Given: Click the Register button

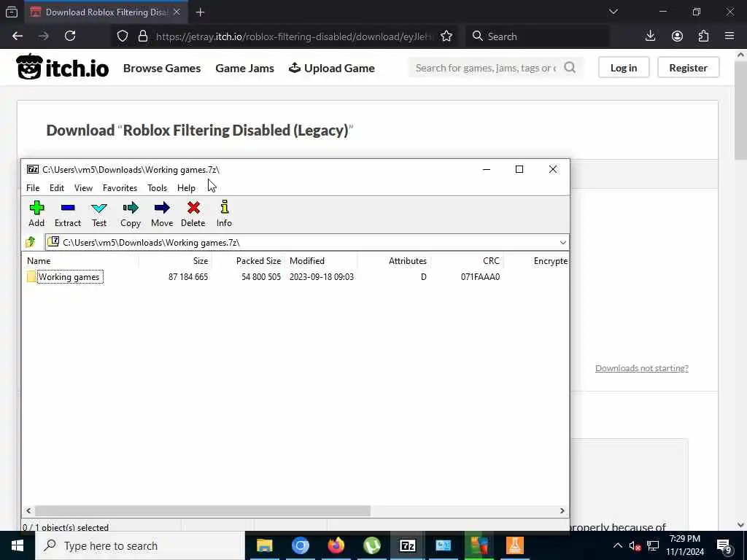Looking at the screenshot, I should pyautogui.click(x=688, y=68).
